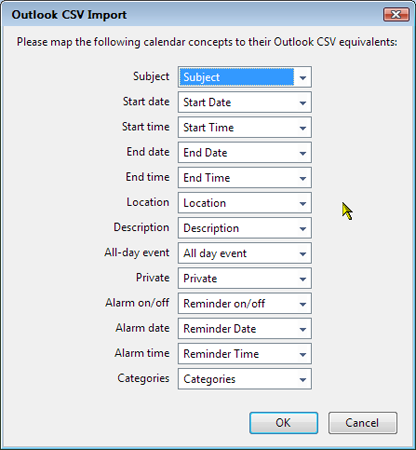Expand the Location mapping dropdown
Viewport: 416px width, 450px height.
click(x=245, y=203)
